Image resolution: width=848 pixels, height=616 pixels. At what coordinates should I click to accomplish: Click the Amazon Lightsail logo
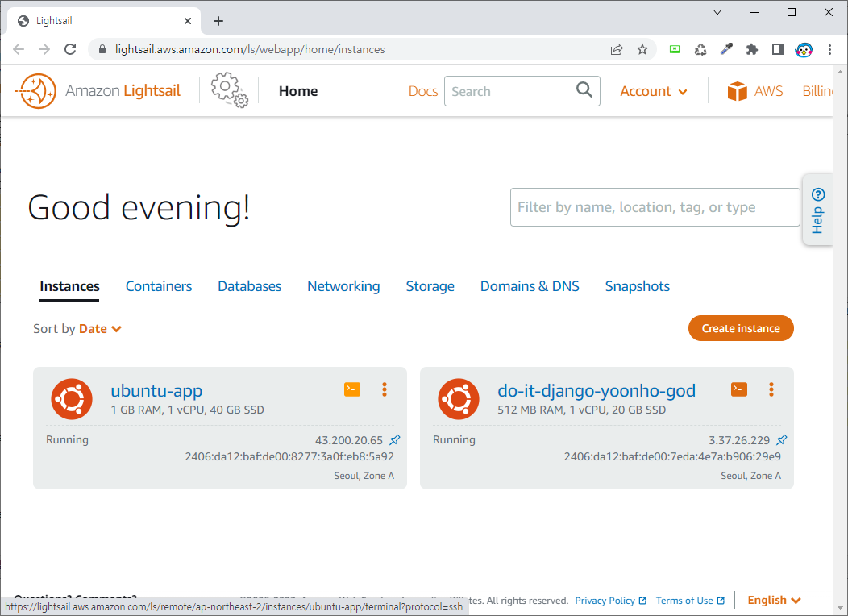tap(98, 91)
